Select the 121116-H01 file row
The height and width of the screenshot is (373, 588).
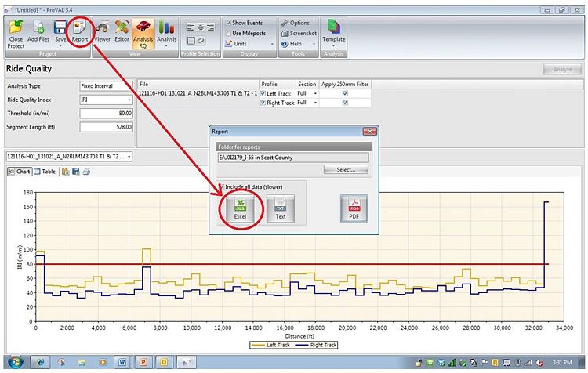[x=198, y=93]
